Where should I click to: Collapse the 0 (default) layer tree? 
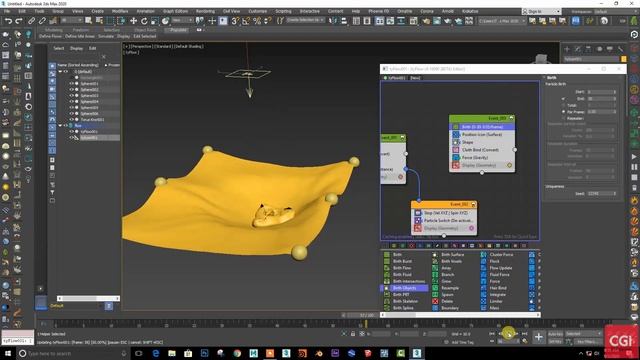(x=60, y=71)
